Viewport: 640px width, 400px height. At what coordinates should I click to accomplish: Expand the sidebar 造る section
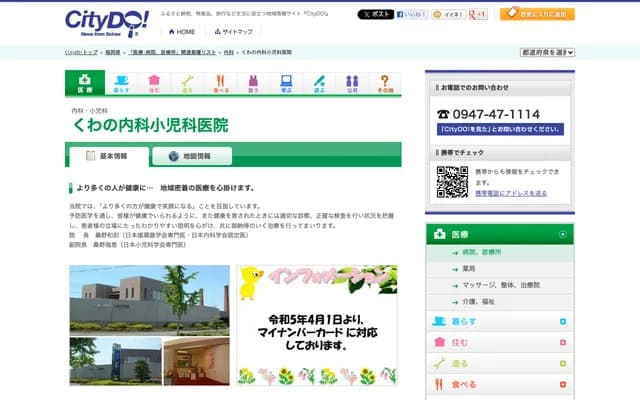point(563,363)
